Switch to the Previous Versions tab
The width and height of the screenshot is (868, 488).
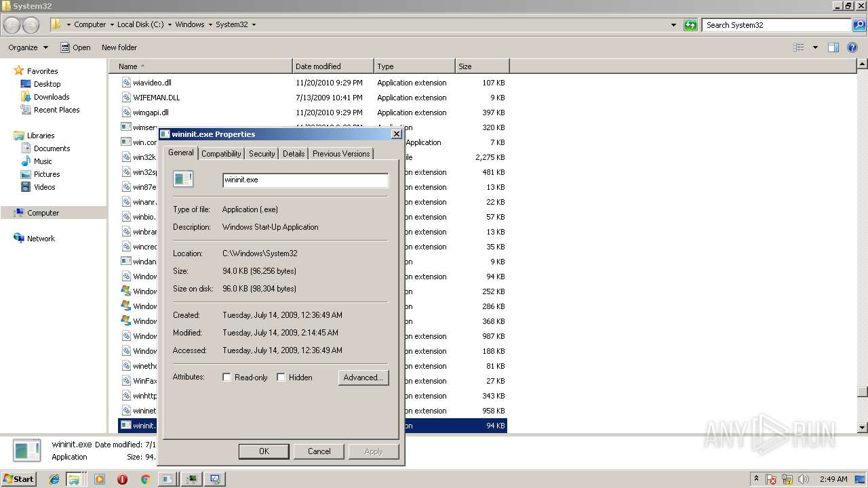(x=341, y=154)
